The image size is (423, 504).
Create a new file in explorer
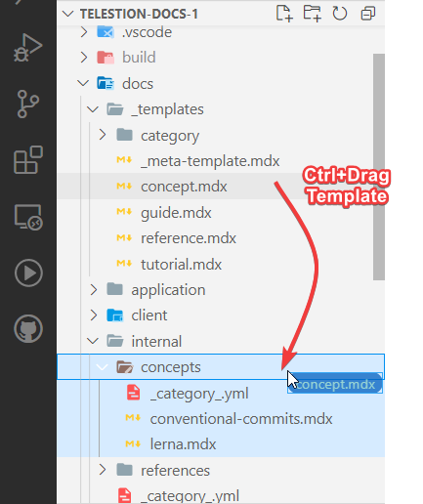coord(284,14)
